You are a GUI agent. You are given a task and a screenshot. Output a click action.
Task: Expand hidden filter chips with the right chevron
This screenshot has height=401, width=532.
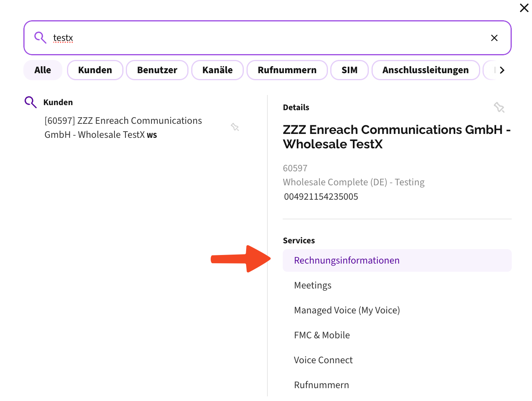(x=502, y=70)
